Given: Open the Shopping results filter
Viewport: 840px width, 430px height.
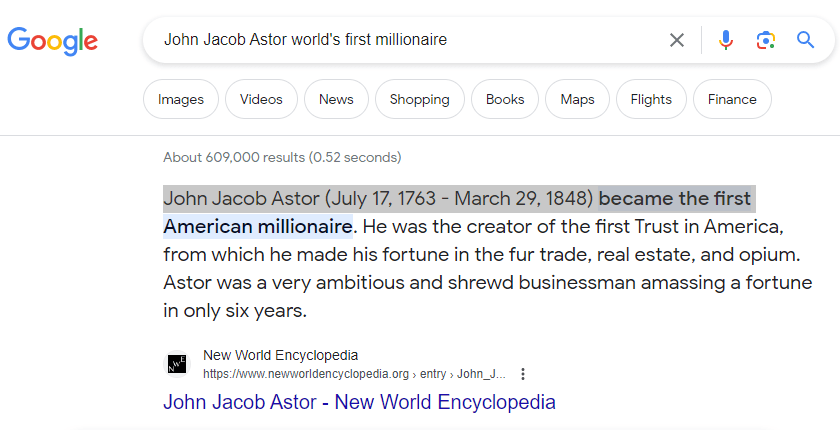Looking at the screenshot, I should tap(419, 99).
